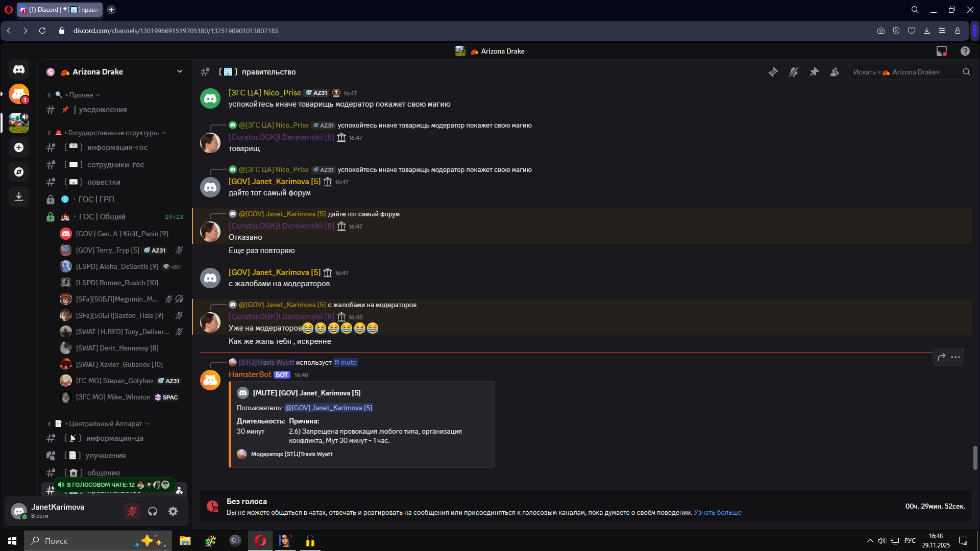Image resolution: width=980 pixels, height=551 pixels.
Task: Open pinned messages in channel header
Action: click(814, 72)
